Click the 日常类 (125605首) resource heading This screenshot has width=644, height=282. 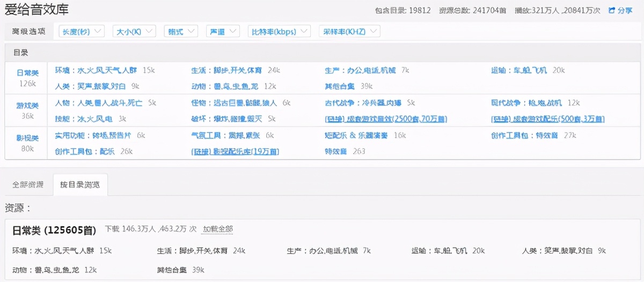[x=54, y=230]
